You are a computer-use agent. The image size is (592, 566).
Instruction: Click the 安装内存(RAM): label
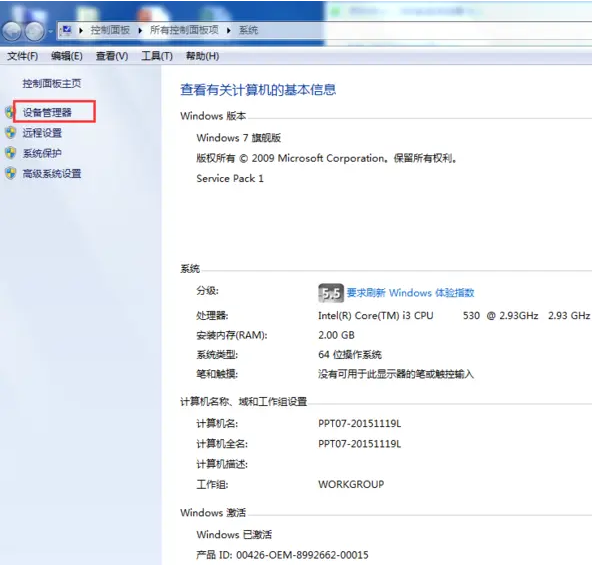232,335
